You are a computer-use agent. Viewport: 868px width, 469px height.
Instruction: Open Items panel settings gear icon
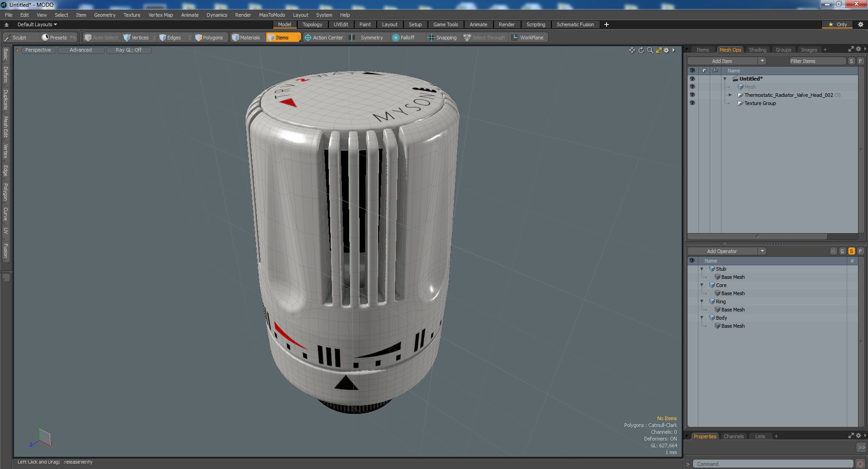click(x=858, y=49)
